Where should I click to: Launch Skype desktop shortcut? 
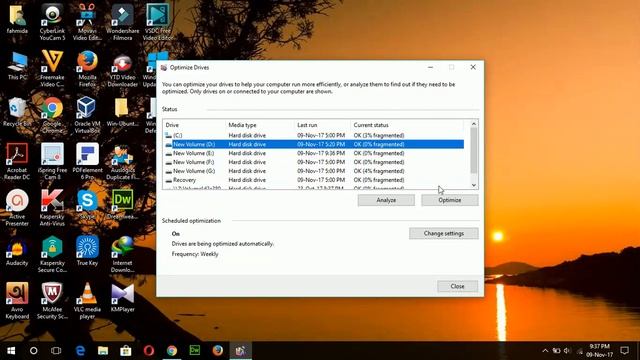87,205
